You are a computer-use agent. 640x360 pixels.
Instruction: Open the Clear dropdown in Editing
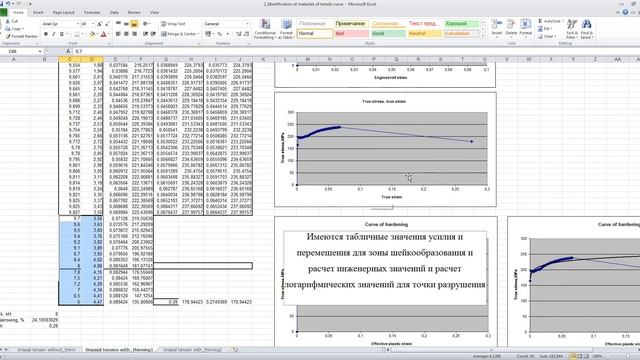point(547,36)
